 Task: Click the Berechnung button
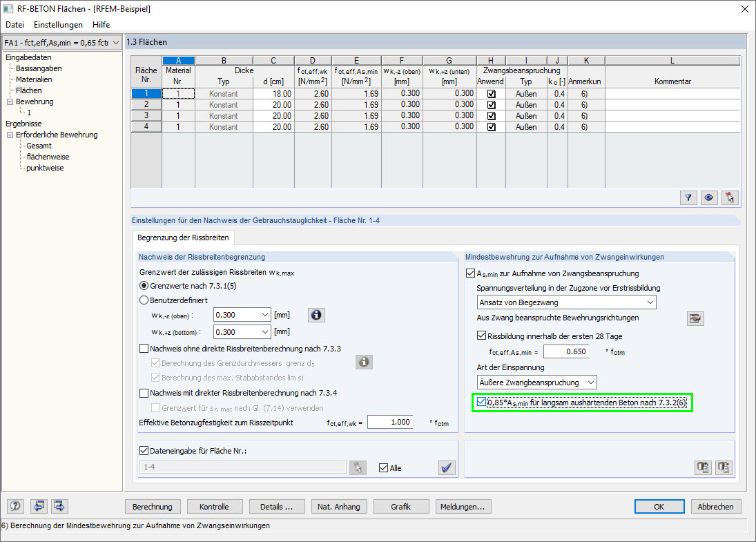(153, 506)
